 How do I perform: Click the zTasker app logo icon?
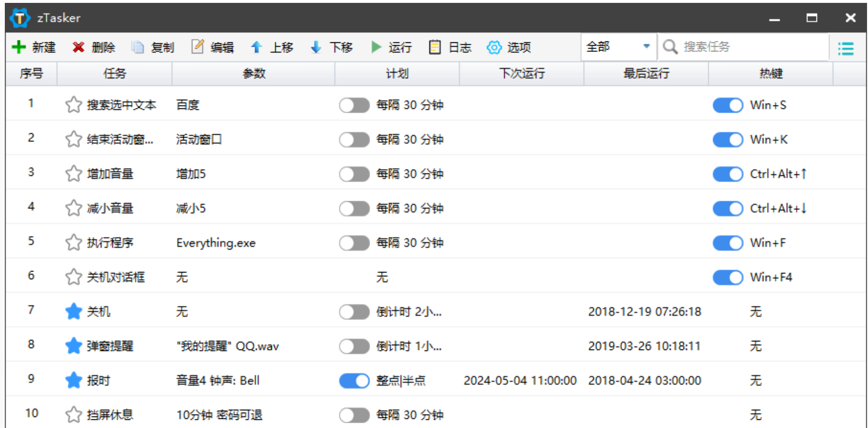(x=20, y=18)
